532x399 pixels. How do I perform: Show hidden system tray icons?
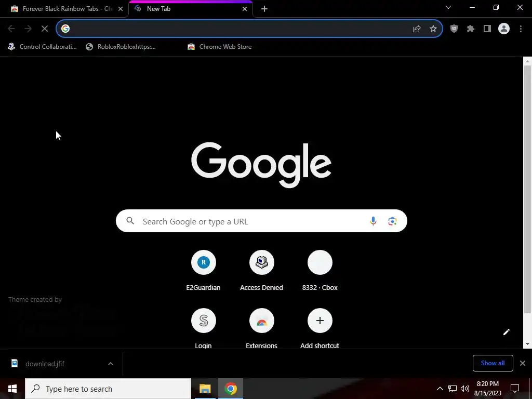(x=440, y=389)
